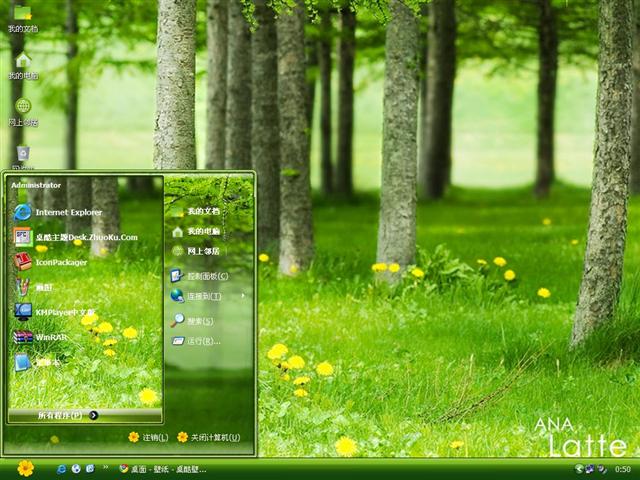Click the Recycle Bin desktop icon
Viewport: 640px width, 480px height.
coord(22,153)
